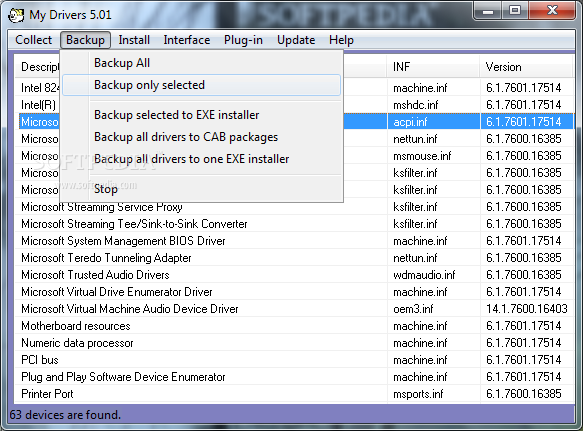583x431 pixels.
Task: Select Microsoft Virtual Drive Enumerator Driver row
Action: pyautogui.click(x=294, y=292)
